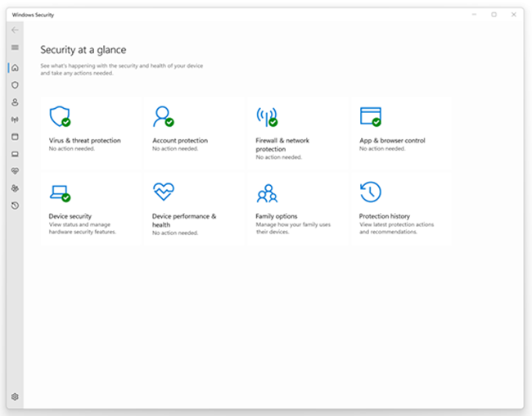
Task: Open Device security from sidebar laptop icon
Action: click(15, 154)
